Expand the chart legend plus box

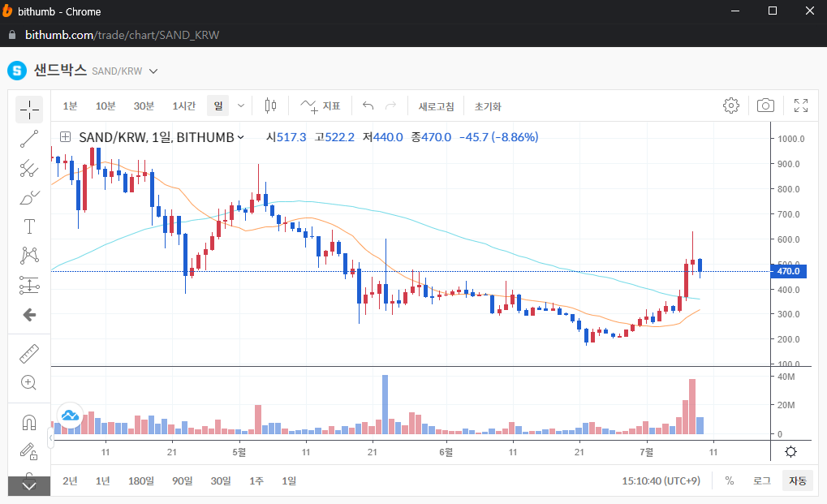(66, 137)
